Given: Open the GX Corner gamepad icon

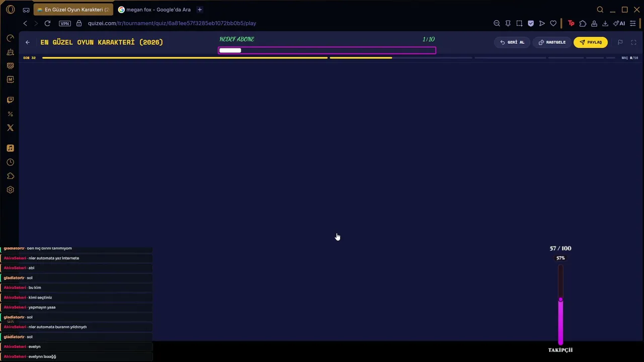Looking at the screenshot, I should (x=26, y=10).
